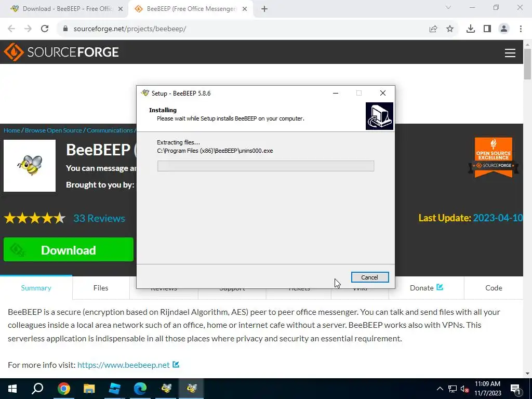Click the muted volume tray icon
Viewport: 532px width, 399px height.
pyautogui.click(x=464, y=389)
